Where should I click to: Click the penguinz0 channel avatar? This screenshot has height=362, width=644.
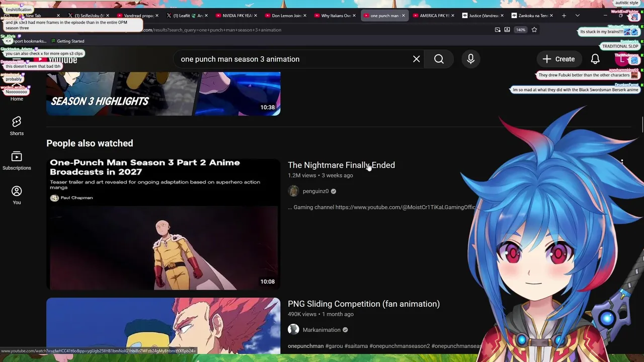293,191
